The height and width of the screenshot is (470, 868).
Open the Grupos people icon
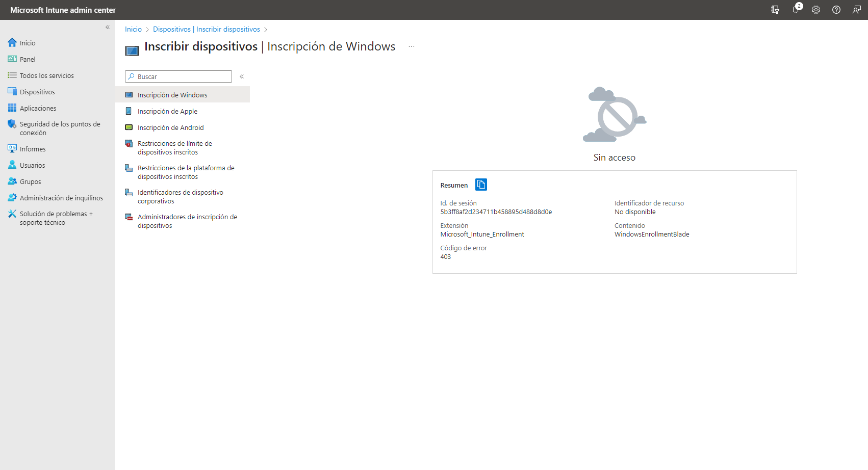pyautogui.click(x=12, y=181)
